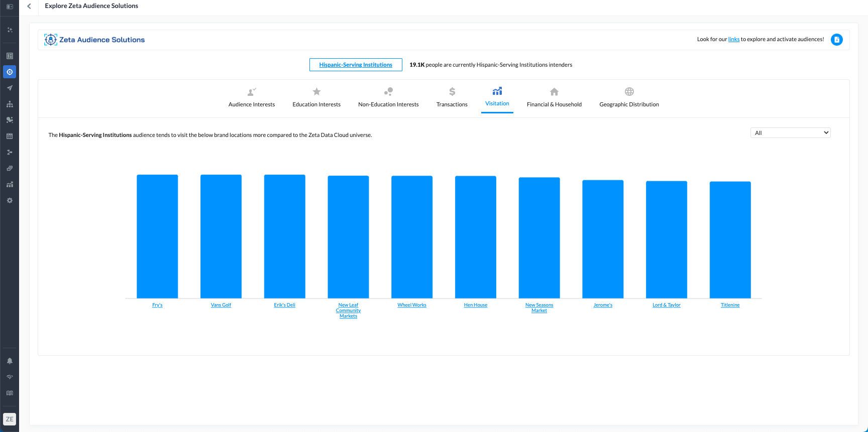
Task: Click the hierarchy org-chart sidebar icon
Action: click(x=10, y=104)
